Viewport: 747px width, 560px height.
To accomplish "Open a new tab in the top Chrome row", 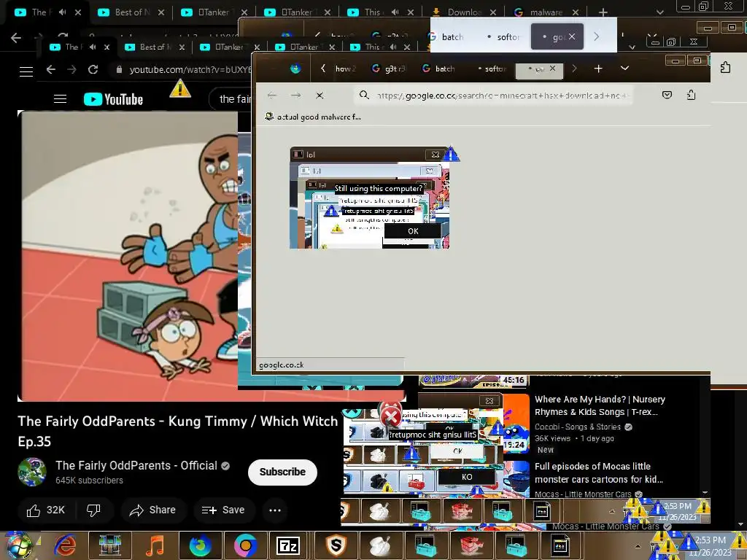I will pos(603,12).
